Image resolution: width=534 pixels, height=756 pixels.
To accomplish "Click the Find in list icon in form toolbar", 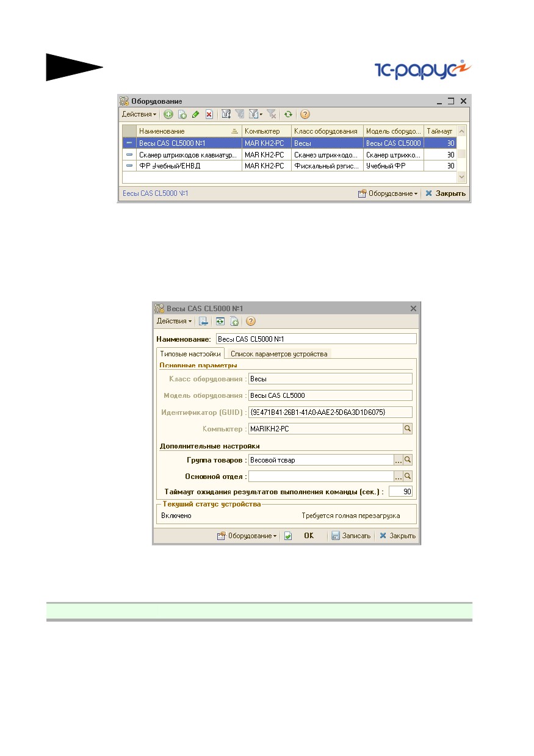I will (204, 321).
